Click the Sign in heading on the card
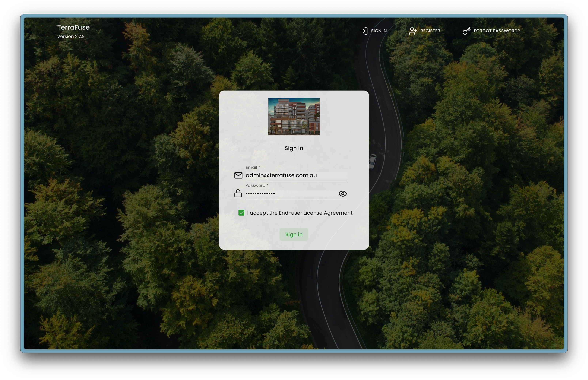This screenshot has width=588, height=380. 294,148
